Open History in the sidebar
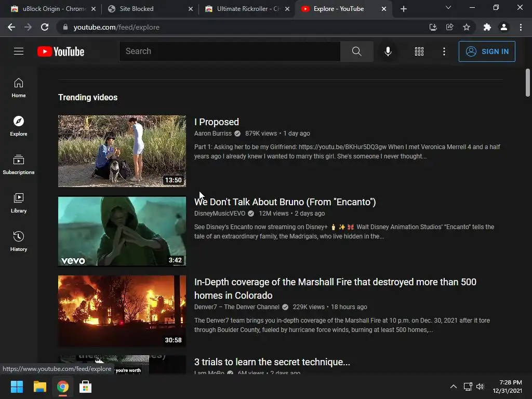The height and width of the screenshot is (399, 532). coord(19,241)
